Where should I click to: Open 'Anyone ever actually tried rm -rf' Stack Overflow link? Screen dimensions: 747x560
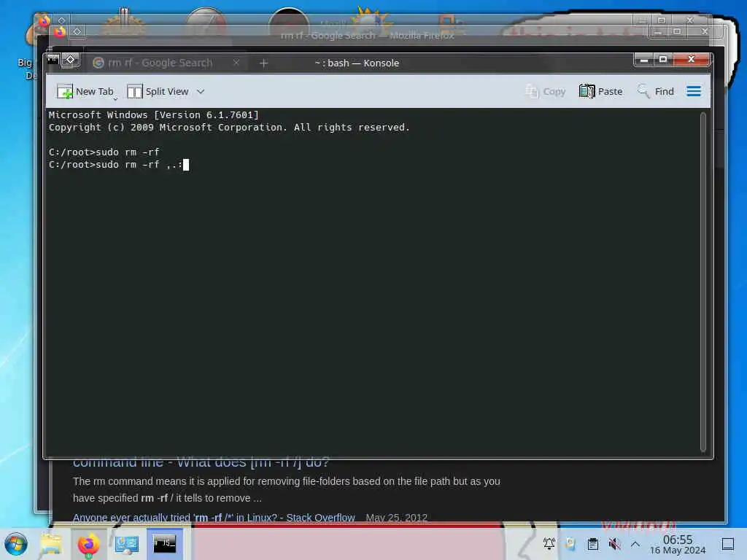214,518
